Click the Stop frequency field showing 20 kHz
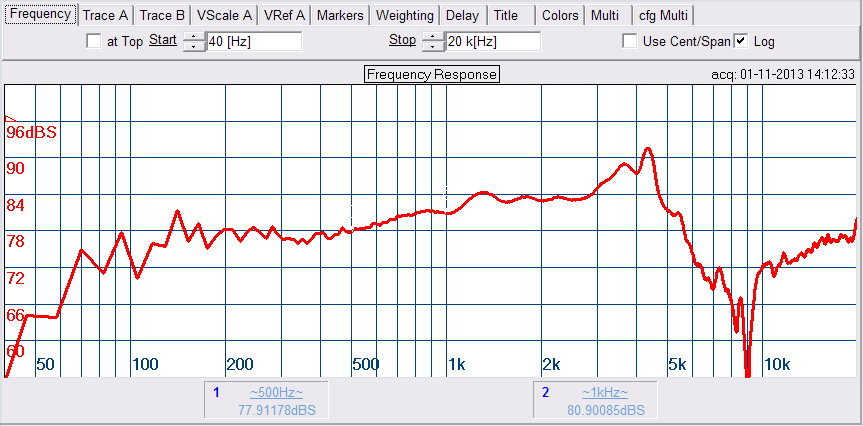The width and height of the screenshot is (863, 426). click(492, 41)
